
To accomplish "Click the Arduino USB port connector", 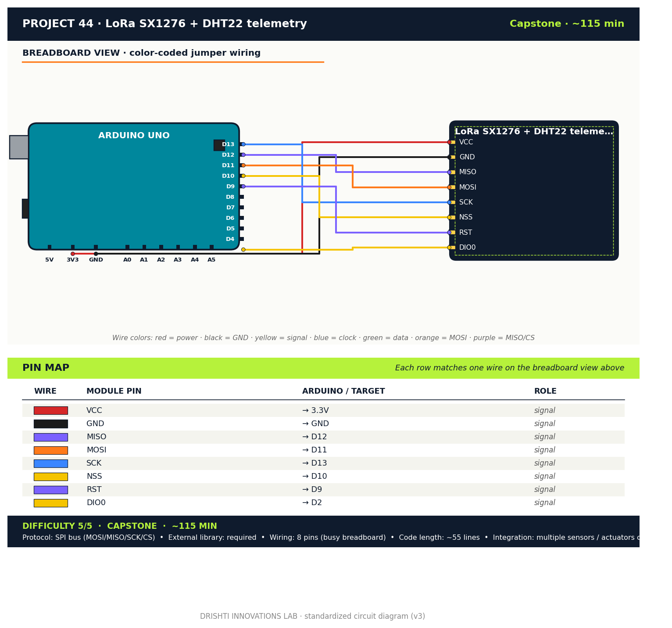I will click(x=19, y=147).
